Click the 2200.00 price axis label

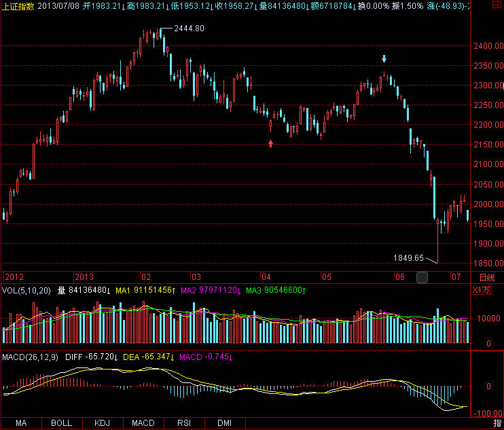488,125
